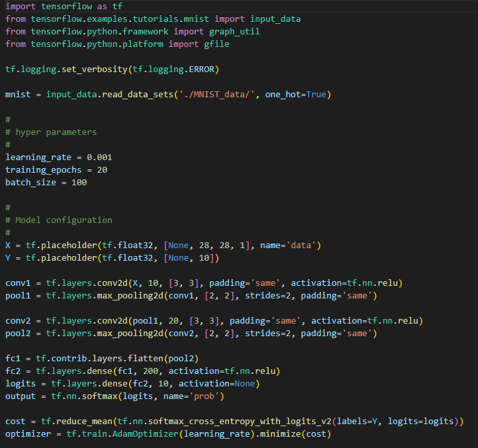Click 'pool2' variable at its assignment

click(18, 334)
